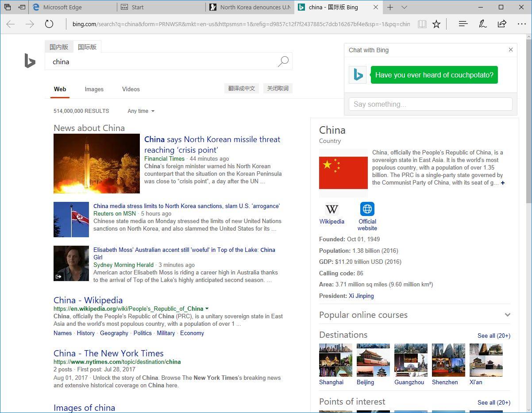This screenshot has width=532, height=413.
Task: Select the Web search tab
Action: 60,89
